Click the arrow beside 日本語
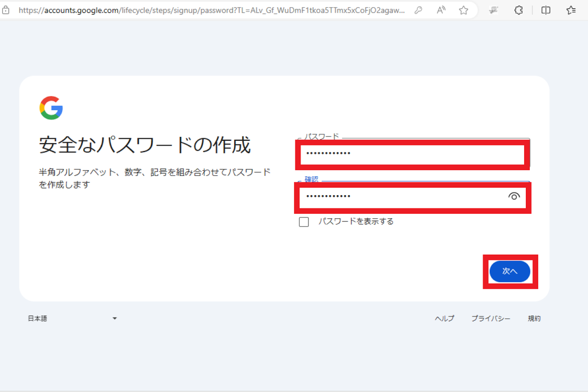This screenshot has width=588, height=392. [x=115, y=318]
